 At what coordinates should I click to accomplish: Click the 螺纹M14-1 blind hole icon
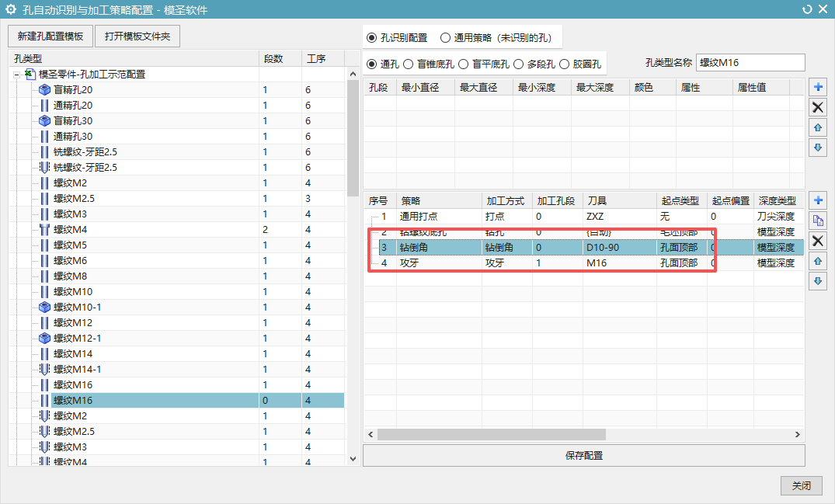click(45, 369)
